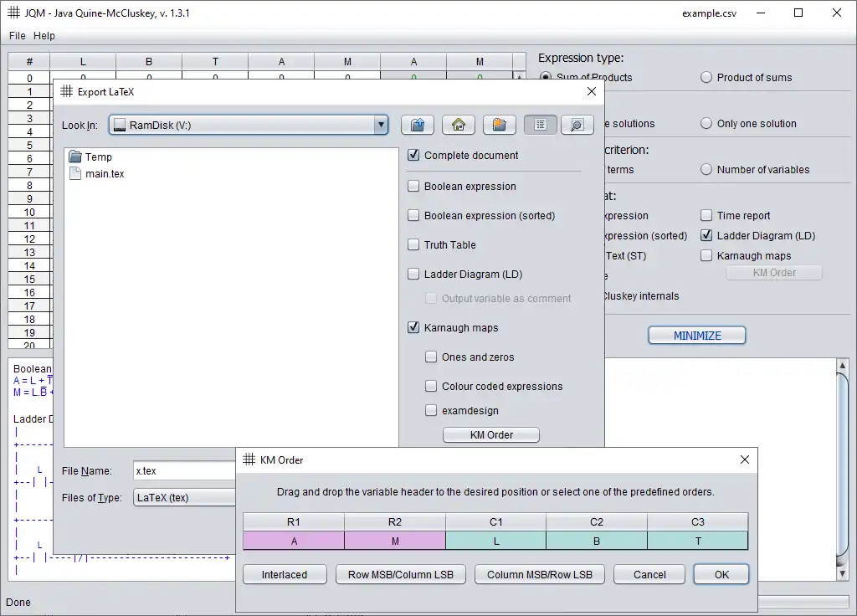This screenshot has width=857, height=616.
Task: Open the File menu
Action: [17, 35]
